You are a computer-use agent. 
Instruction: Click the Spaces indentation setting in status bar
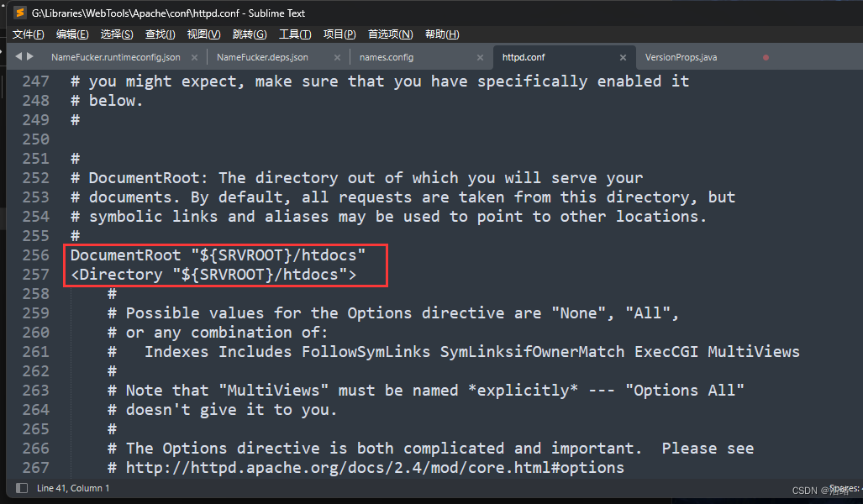click(x=843, y=488)
